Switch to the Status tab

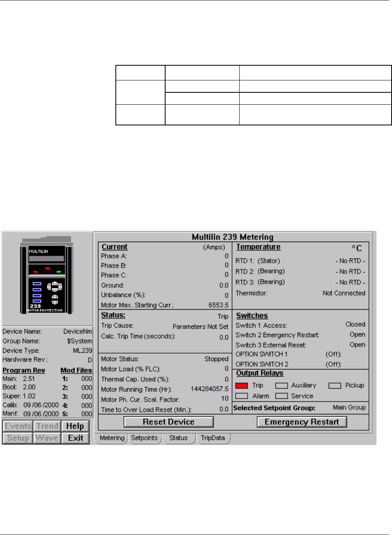pos(178,438)
